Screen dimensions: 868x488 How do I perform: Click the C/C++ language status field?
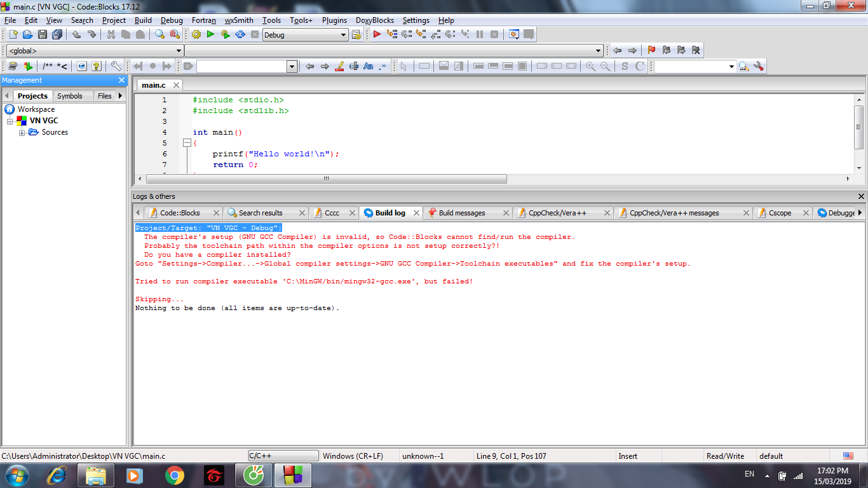tap(283, 456)
